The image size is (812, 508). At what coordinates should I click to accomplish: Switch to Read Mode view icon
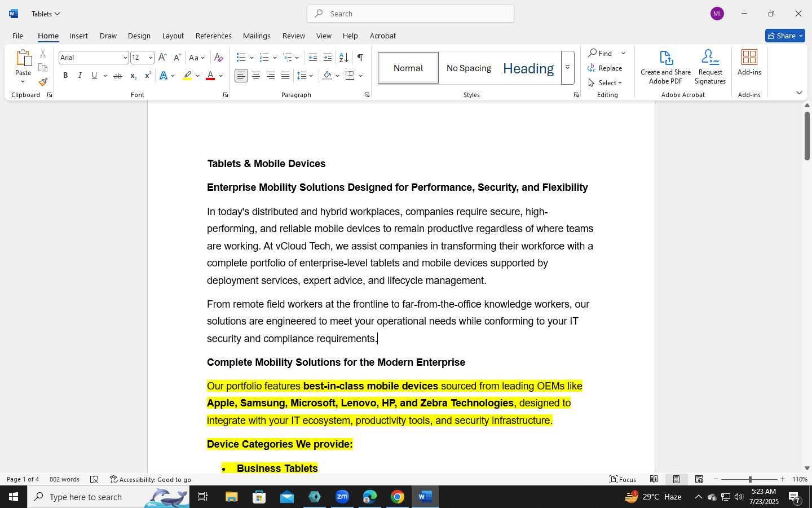[x=654, y=479]
